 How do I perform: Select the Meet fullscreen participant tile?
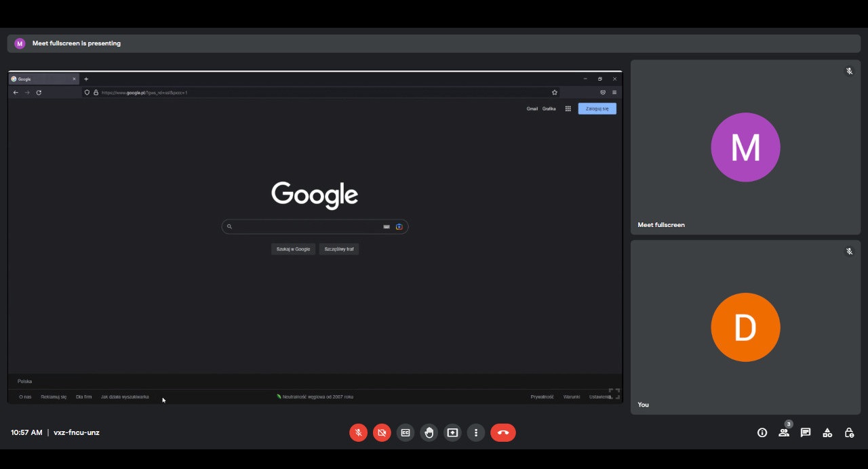tap(745, 147)
